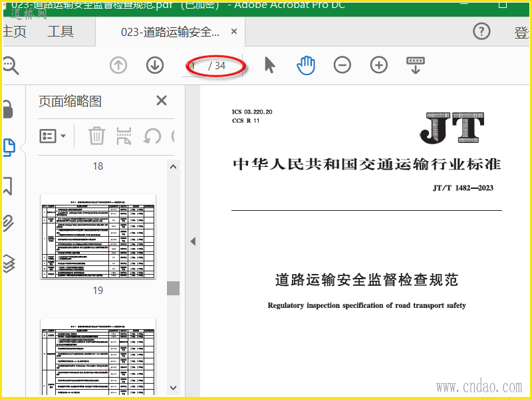The image size is (532, 399).
Task: Close the 023 document tab
Action: point(234,31)
